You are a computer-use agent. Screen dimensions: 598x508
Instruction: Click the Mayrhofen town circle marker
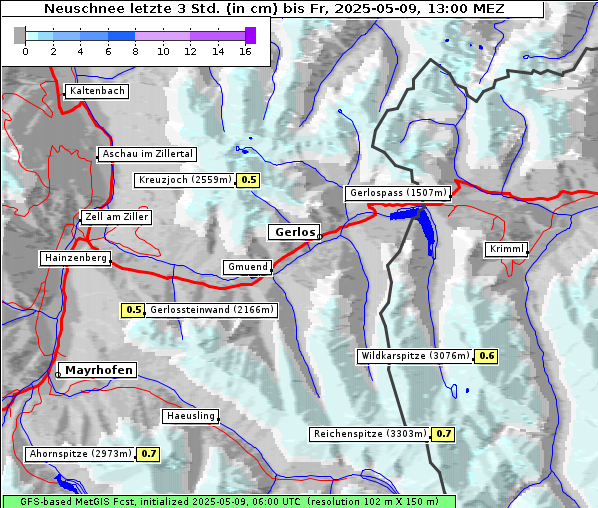tap(58, 375)
